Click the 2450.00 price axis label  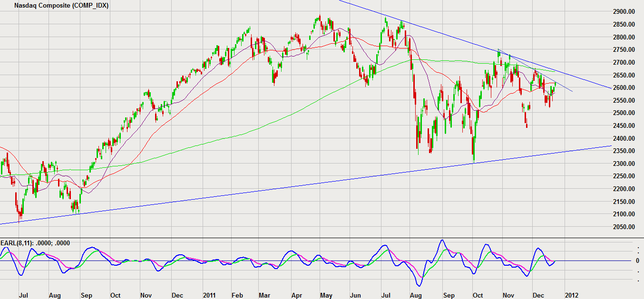[623, 125]
